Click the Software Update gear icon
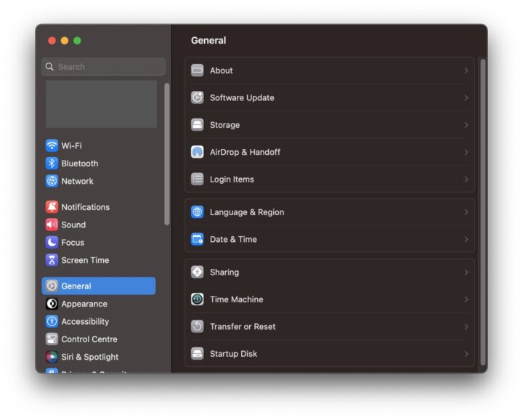This screenshot has height=420, width=523. coord(197,97)
